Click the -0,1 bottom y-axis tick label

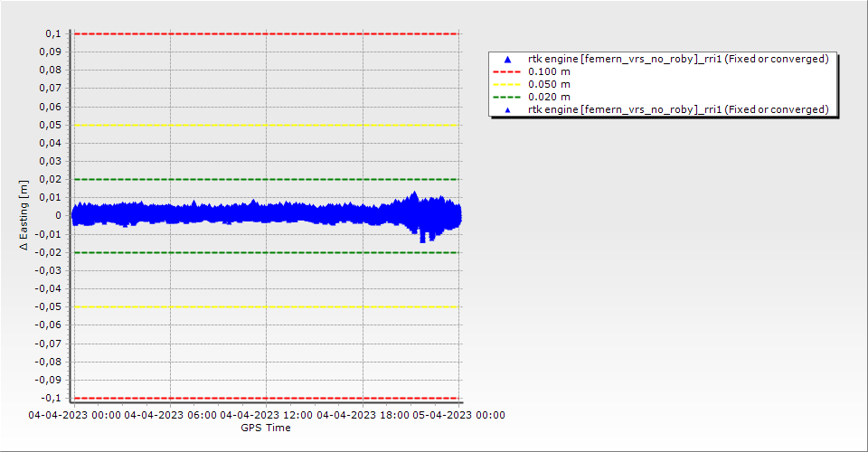pyautogui.click(x=51, y=398)
